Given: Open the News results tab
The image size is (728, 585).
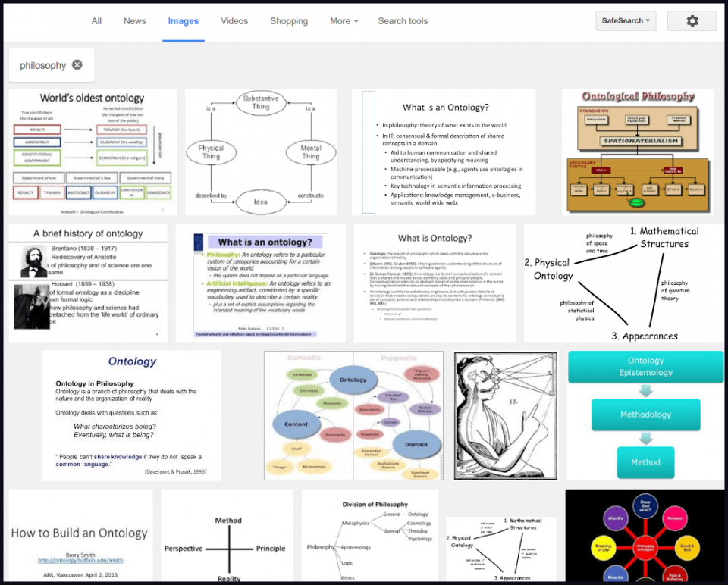Looking at the screenshot, I should point(134,21).
